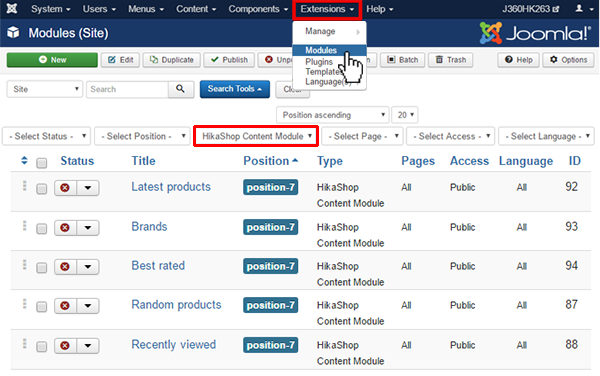Open the System menu

(x=51, y=9)
